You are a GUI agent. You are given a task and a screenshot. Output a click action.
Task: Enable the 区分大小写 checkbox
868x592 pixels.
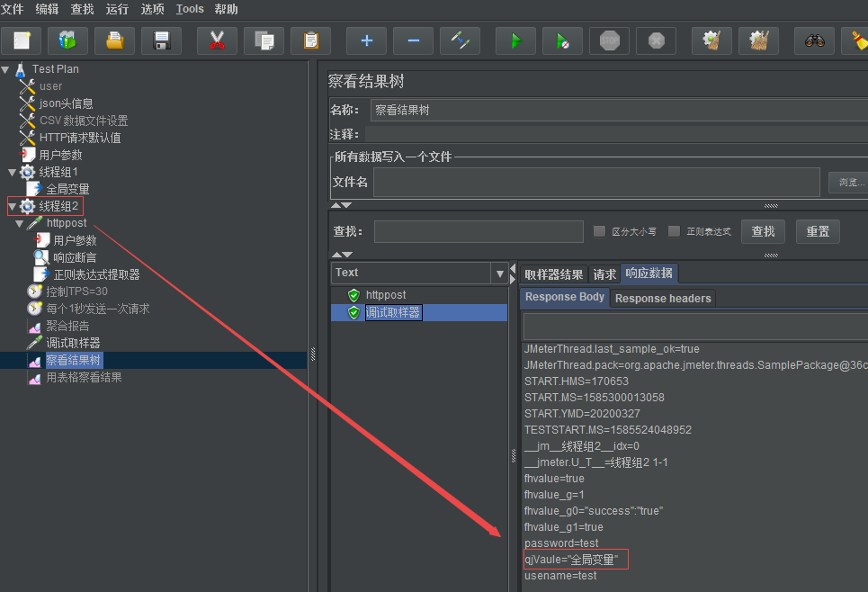[x=599, y=231]
